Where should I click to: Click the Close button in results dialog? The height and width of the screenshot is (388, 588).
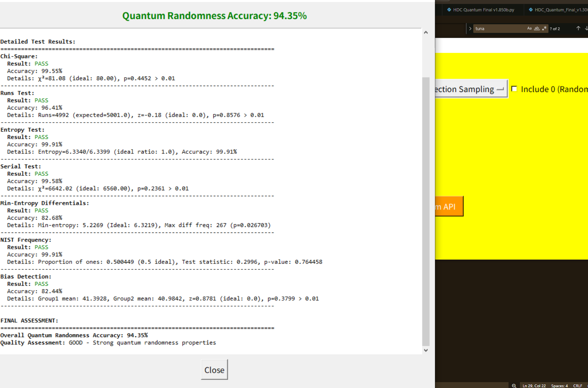(214, 370)
